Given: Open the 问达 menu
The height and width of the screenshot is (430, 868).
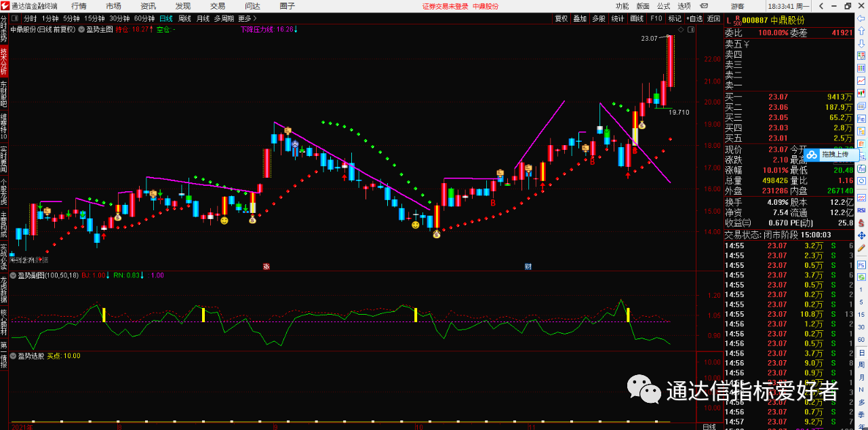Looking at the screenshot, I should pyautogui.click(x=252, y=5).
